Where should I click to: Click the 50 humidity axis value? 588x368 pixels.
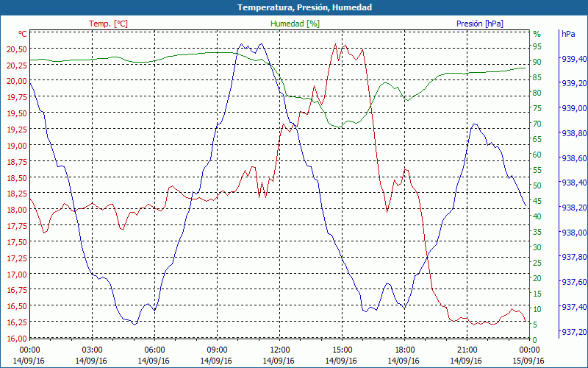pos(537,185)
